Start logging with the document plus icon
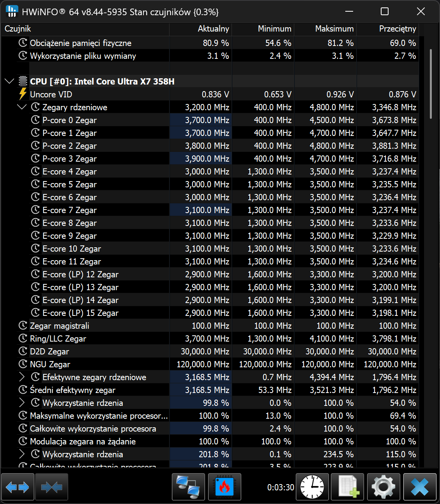440x504 pixels. point(348,487)
